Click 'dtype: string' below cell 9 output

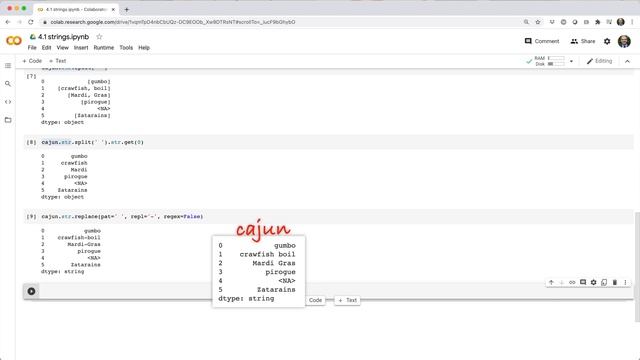point(62,271)
